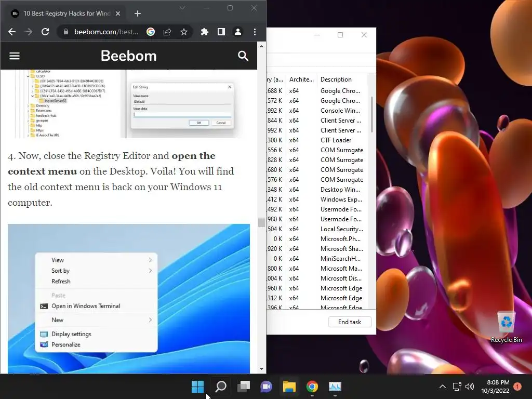The image size is (532, 399).
Task: Click the context menu screenshot image
Action: tap(129, 299)
